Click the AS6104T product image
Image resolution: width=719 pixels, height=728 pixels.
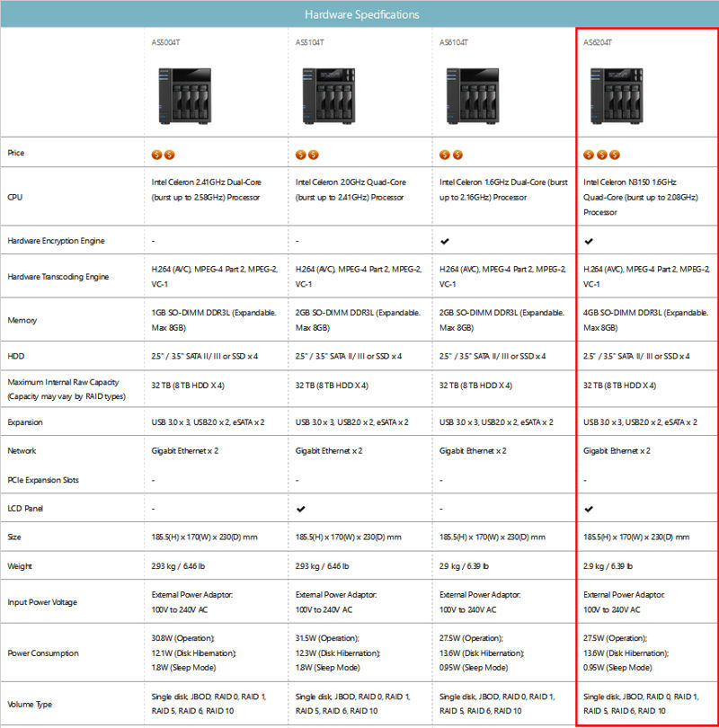coord(473,96)
